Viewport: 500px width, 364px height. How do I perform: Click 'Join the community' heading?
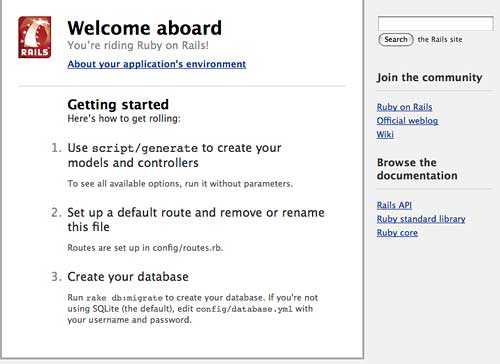click(429, 78)
